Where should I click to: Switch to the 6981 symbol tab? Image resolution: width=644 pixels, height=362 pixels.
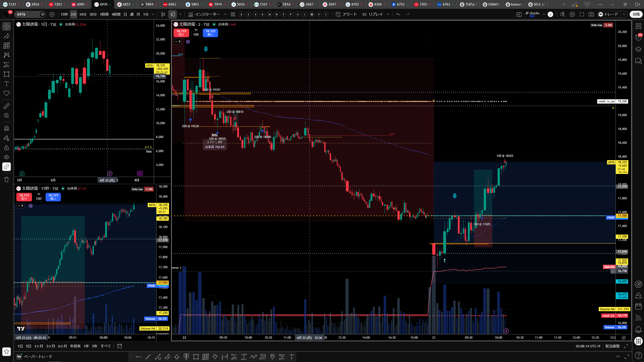[x=80, y=4]
